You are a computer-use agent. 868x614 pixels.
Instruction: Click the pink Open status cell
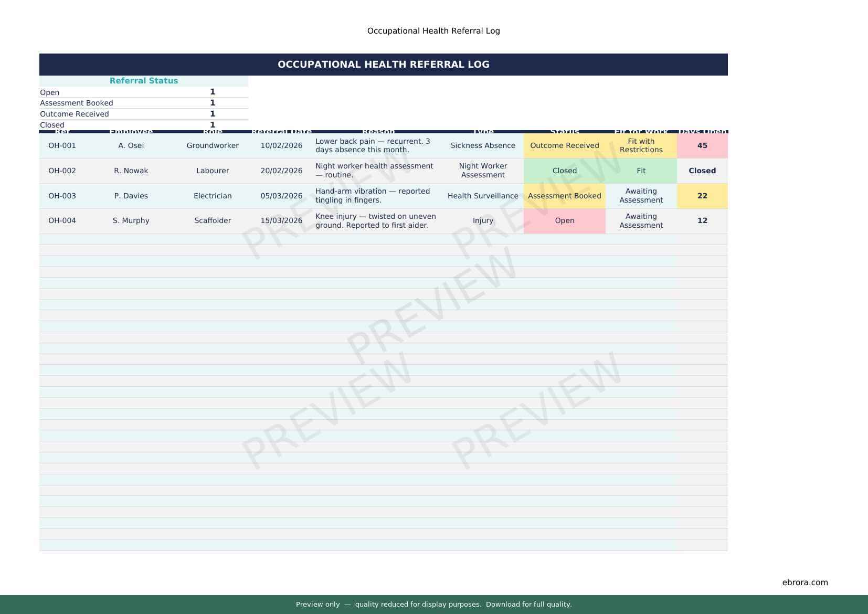pos(564,221)
